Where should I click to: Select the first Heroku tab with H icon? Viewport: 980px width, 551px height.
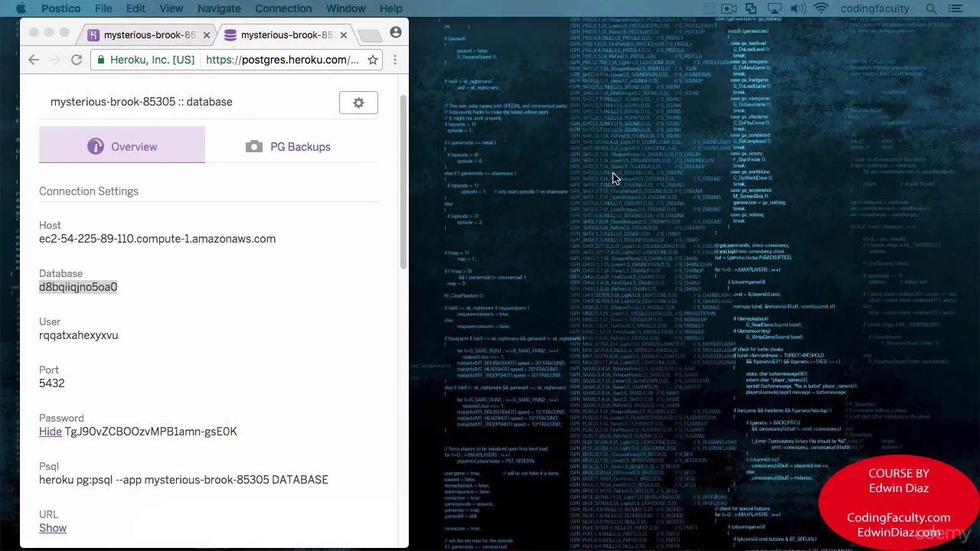pos(145,34)
